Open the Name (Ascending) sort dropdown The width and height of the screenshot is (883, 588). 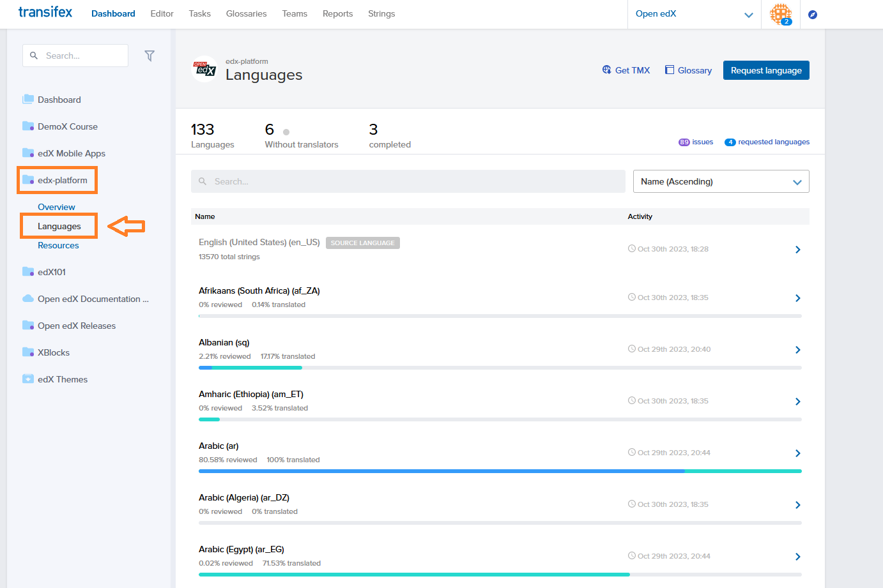pos(721,181)
